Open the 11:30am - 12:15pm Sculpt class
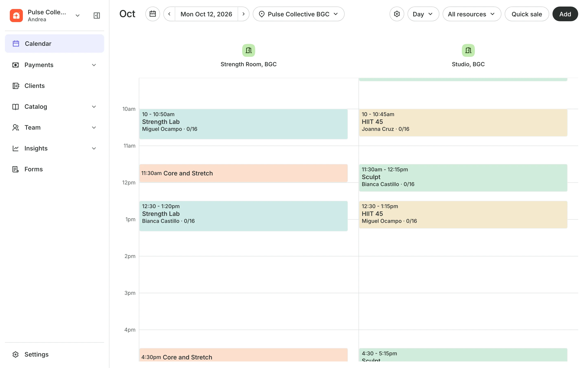Image resolution: width=588 pixels, height=368 pixels. pos(463,178)
